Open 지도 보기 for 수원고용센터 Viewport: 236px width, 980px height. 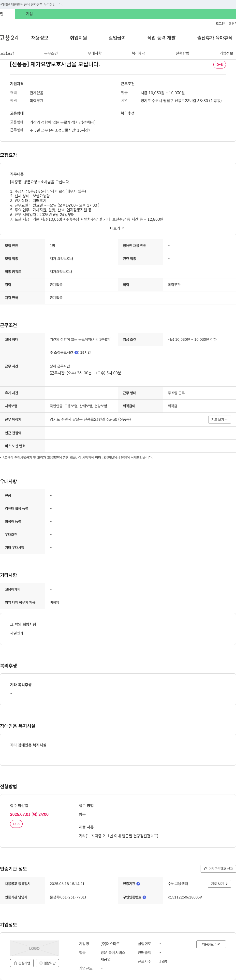tap(219, 884)
